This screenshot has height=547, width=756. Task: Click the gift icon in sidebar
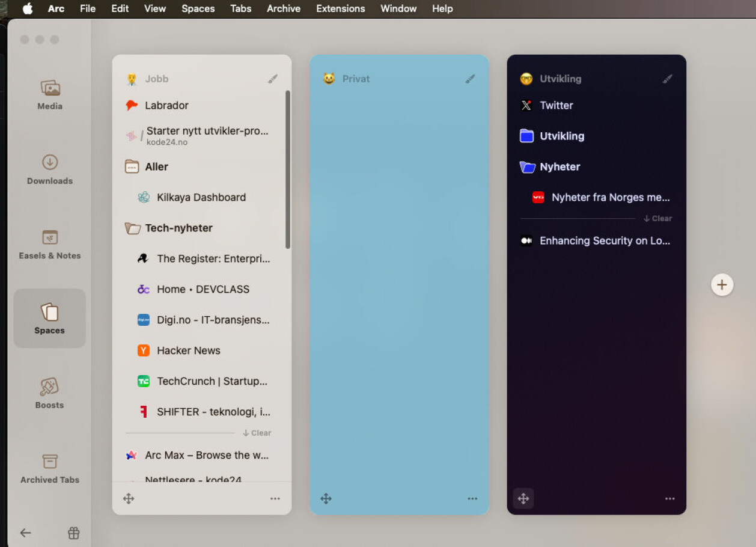pos(73,533)
